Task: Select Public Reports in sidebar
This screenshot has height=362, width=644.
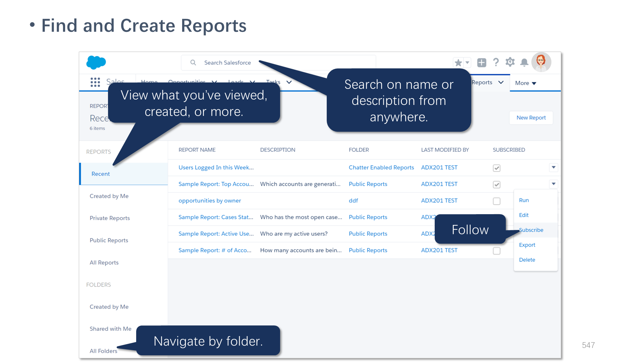Action: point(109,240)
